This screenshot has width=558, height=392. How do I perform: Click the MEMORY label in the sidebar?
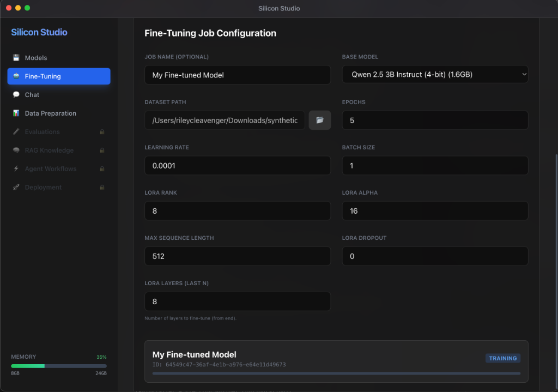[23, 357]
